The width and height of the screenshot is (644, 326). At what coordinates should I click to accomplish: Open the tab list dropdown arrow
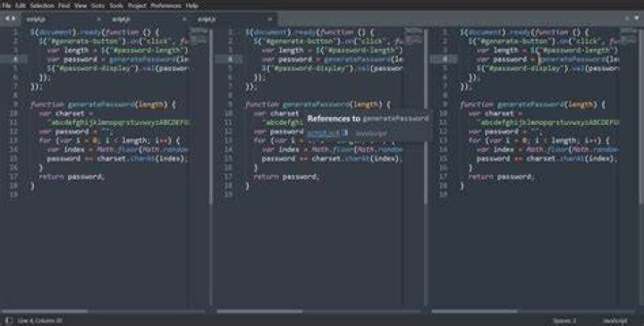[x=637, y=19]
